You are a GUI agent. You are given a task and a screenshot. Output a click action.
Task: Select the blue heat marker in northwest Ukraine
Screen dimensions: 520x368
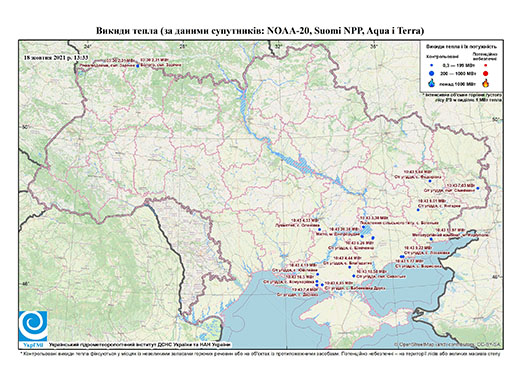coord(137,66)
